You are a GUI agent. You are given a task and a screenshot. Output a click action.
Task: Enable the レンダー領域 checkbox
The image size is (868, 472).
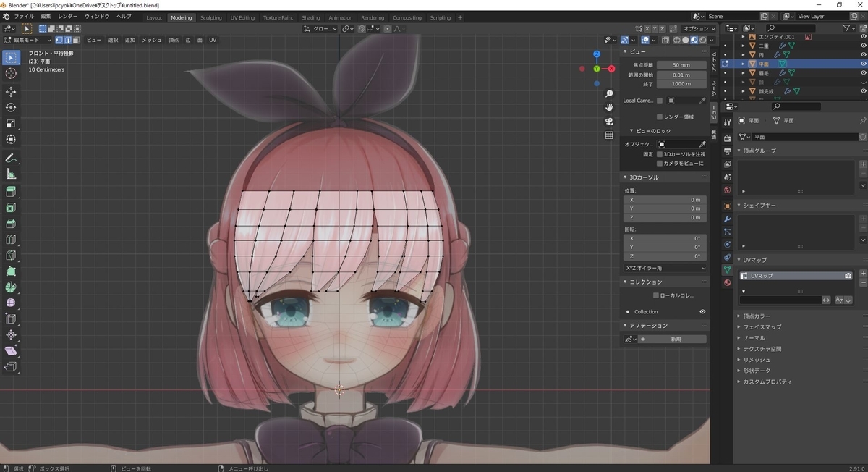pyautogui.click(x=660, y=117)
